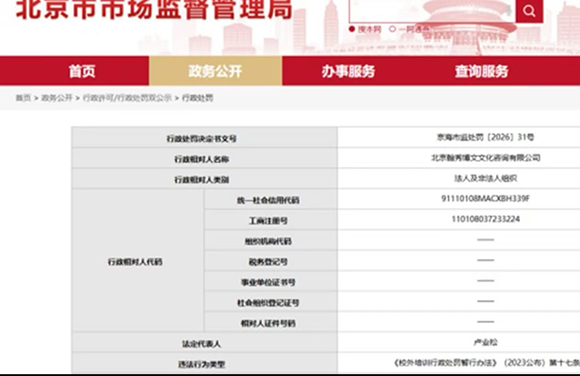580x376 pixels.
Task: Click the 2026 penalty document number value
Action: pos(485,137)
